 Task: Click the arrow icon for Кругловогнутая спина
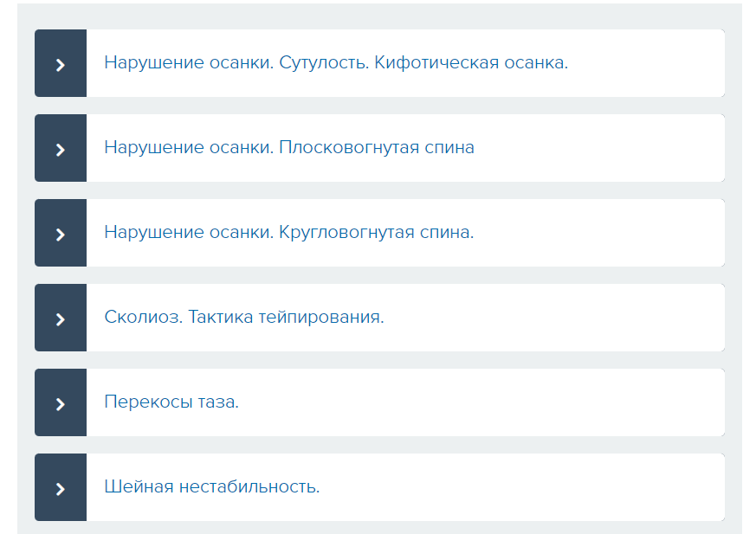(x=61, y=235)
